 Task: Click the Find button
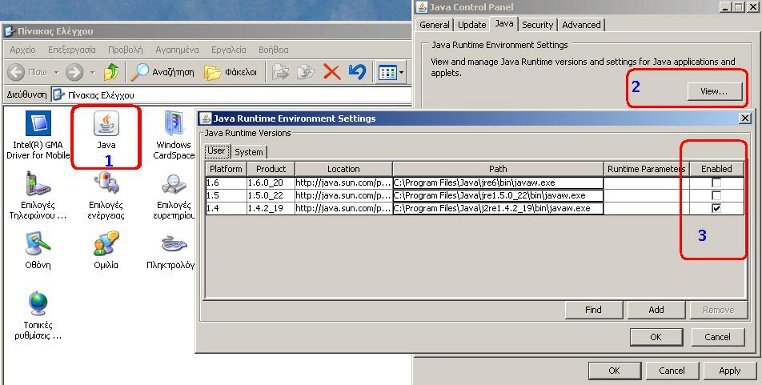coord(593,310)
